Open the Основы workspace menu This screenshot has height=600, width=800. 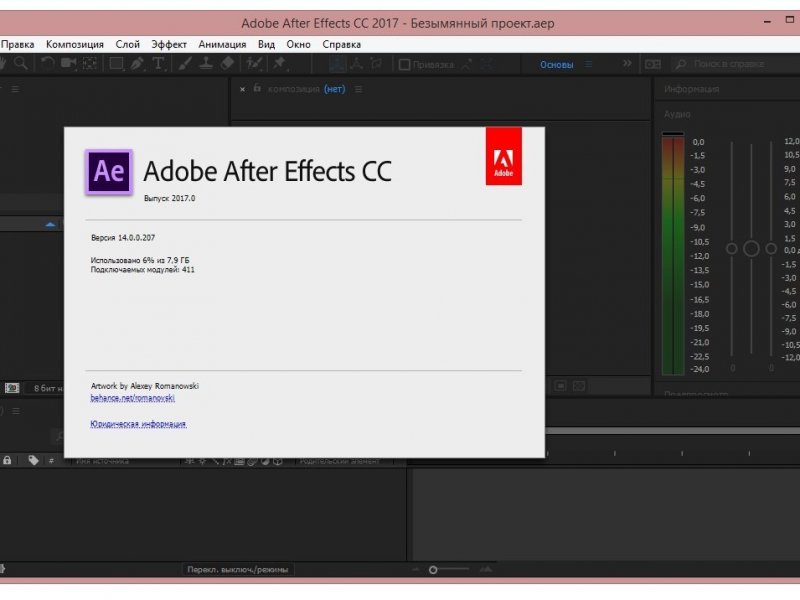(588, 64)
